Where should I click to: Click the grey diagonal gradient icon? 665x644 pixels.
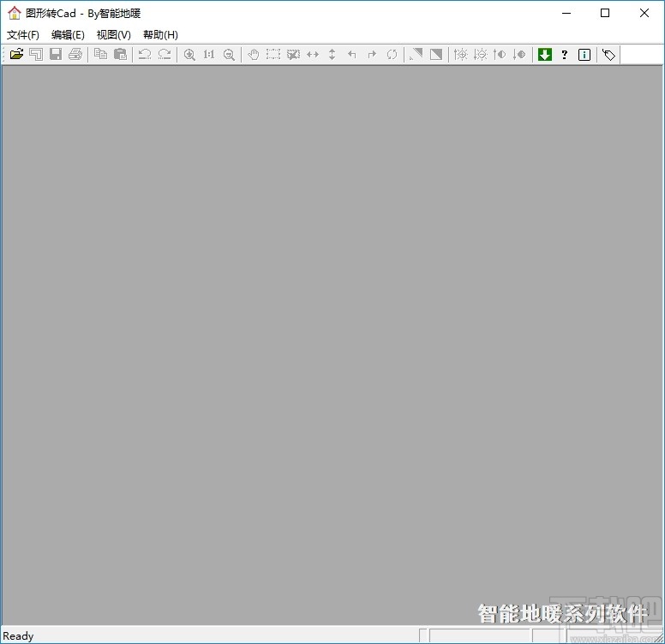click(x=416, y=54)
